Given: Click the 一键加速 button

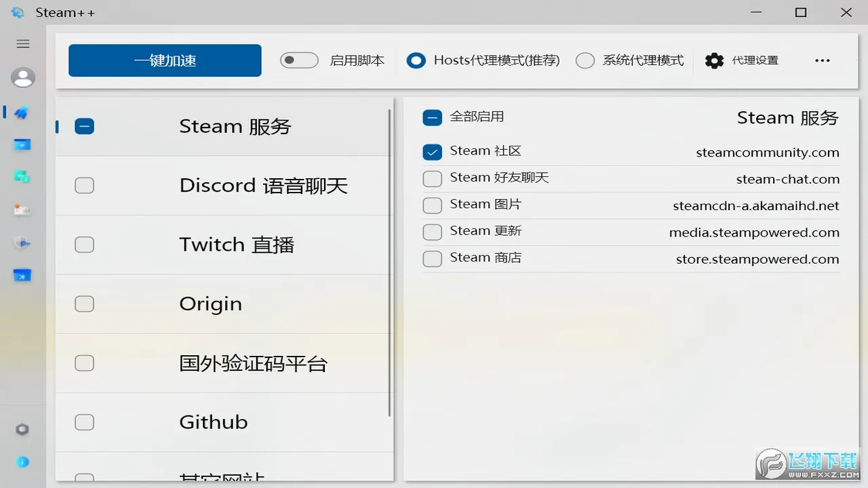Looking at the screenshot, I should click(165, 60).
